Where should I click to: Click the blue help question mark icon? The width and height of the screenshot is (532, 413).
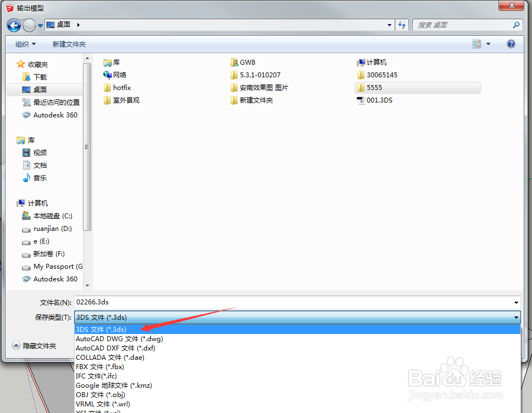pyautogui.click(x=511, y=44)
